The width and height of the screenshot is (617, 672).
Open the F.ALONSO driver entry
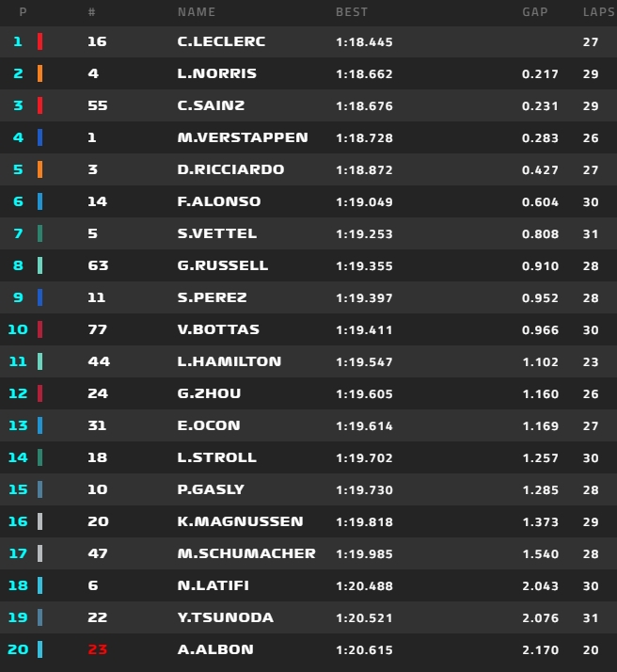[218, 201]
